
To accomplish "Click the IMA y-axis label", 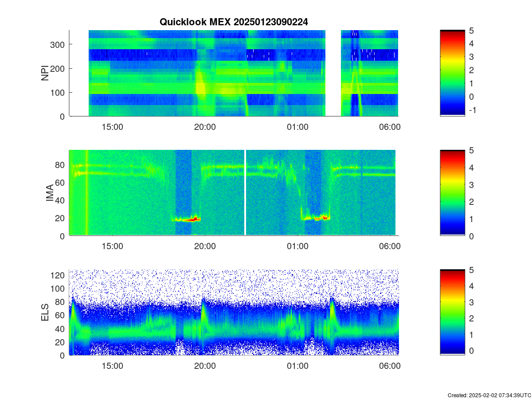I will 49,193.
